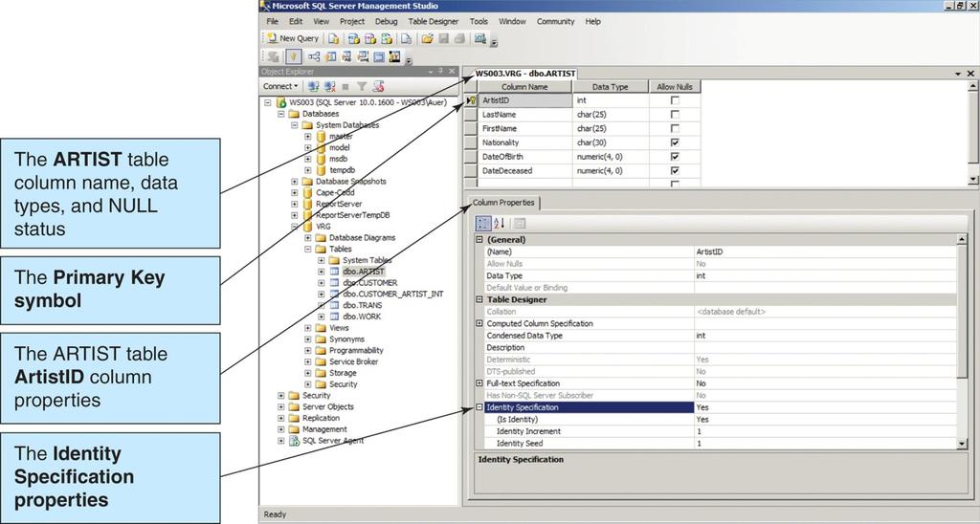Viewport: 980px width, 524px height.
Task: Click the Identity Increment value field
Action: pos(825,431)
